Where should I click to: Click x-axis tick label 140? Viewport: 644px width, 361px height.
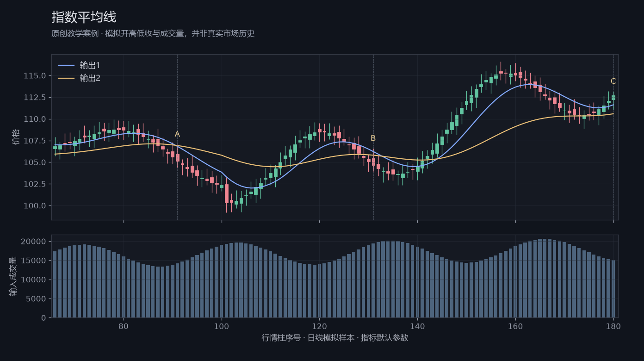pos(417,325)
